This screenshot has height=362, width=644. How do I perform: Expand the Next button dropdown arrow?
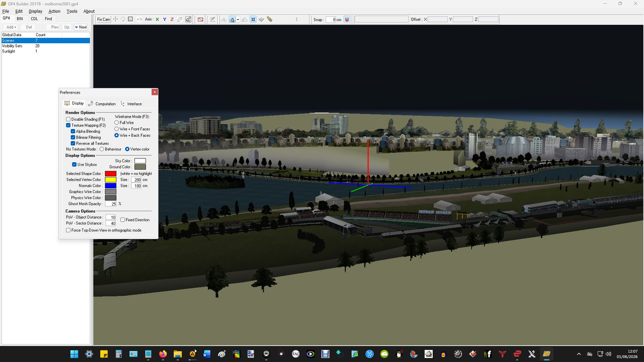pyautogui.click(x=76, y=27)
